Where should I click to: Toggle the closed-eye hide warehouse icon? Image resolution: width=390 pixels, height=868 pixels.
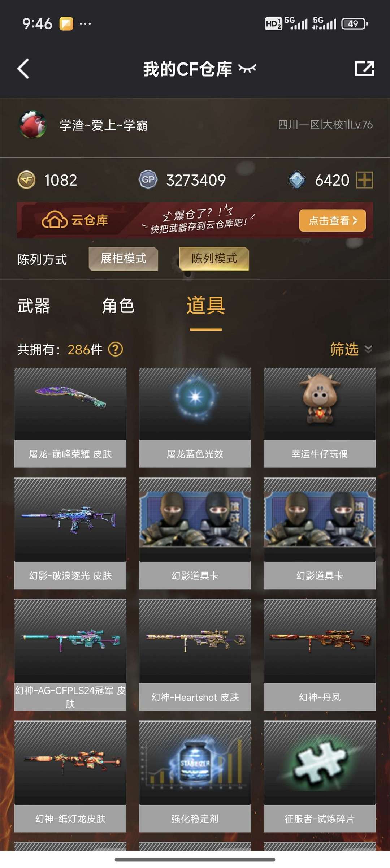247,69
